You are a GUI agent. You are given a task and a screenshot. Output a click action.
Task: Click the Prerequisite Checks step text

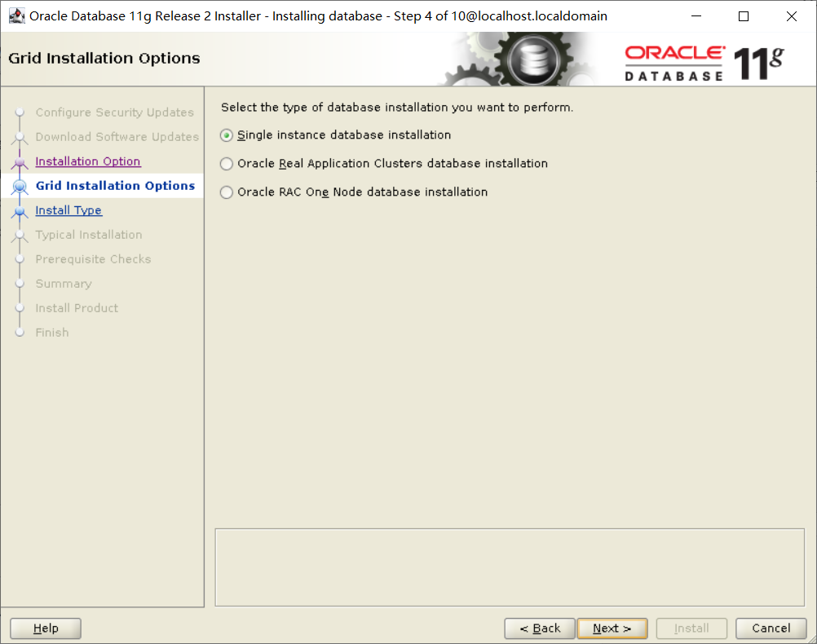(x=93, y=259)
